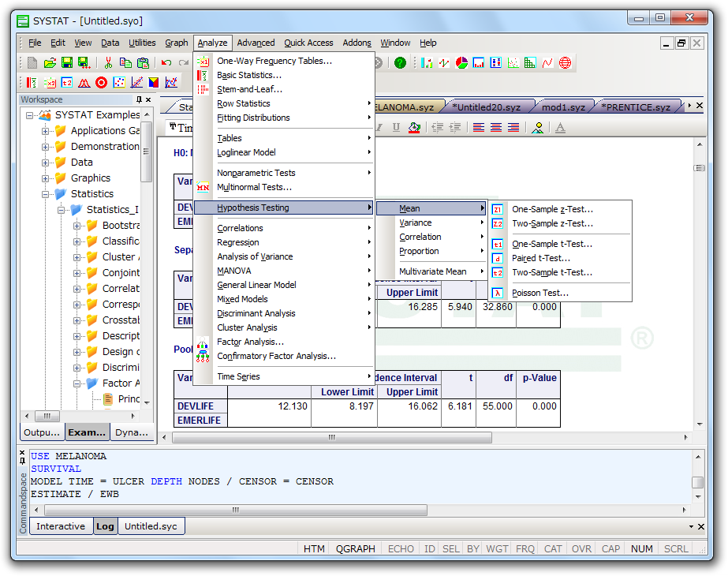Click the commandspace text editor area
Screen dimensions: 728x576
[360, 476]
